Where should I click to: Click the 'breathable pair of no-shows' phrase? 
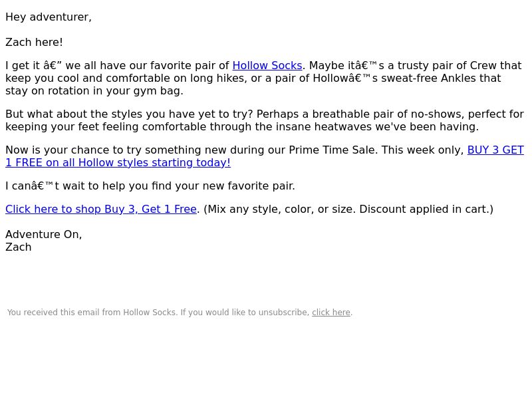click(x=388, y=114)
